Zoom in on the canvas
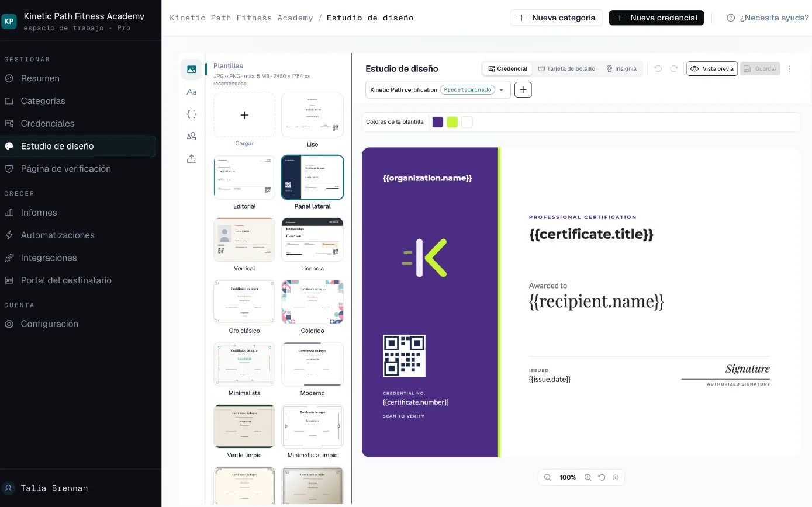 click(x=588, y=477)
